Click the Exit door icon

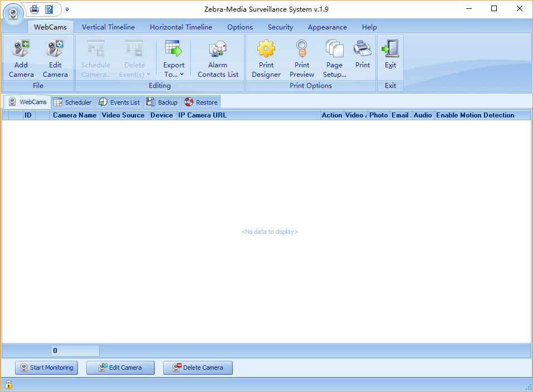click(x=390, y=50)
